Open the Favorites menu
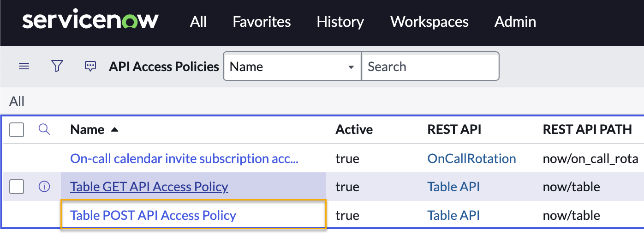The height and width of the screenshot is (243, 644). 262,22
